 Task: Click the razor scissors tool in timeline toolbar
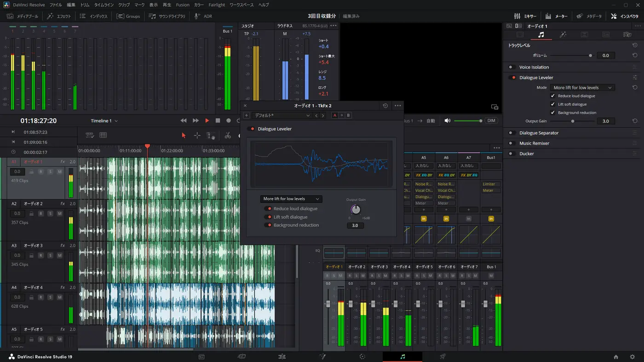[228, 135]
